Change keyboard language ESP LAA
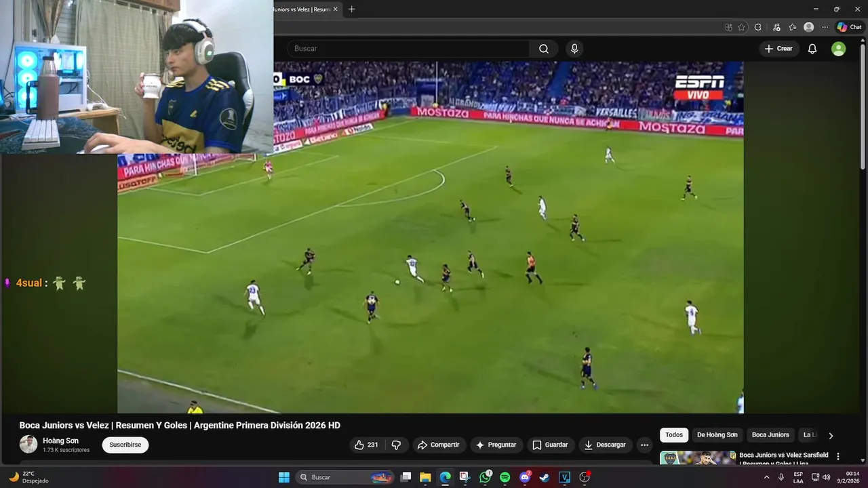 (798, 477)
